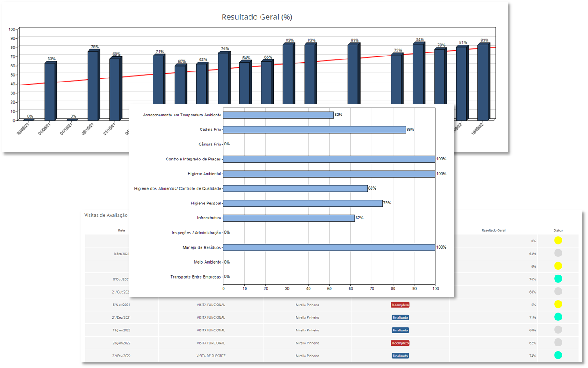Click the Visitas de Avaliação table heading
588x368 pixels.
(106, 215)
